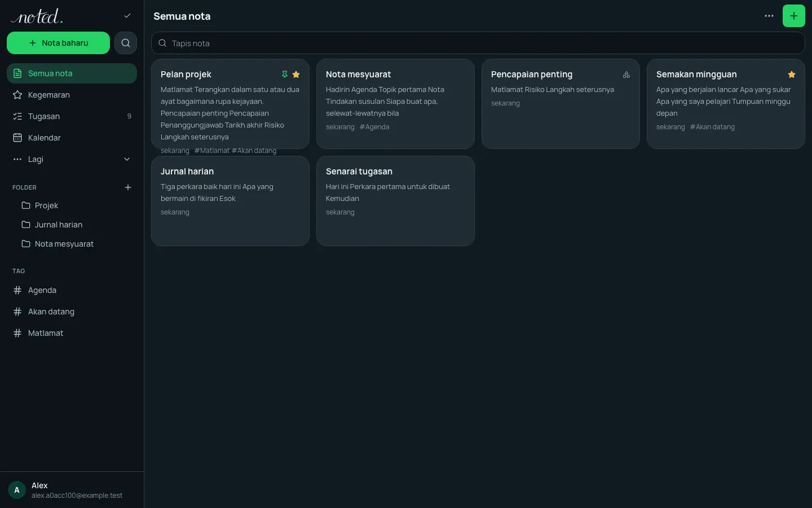Image resolution: width=812 pixels, height=508 pixels.
Task: Filter by the Agenda tag in the sidebar
Action: (72, 290)
